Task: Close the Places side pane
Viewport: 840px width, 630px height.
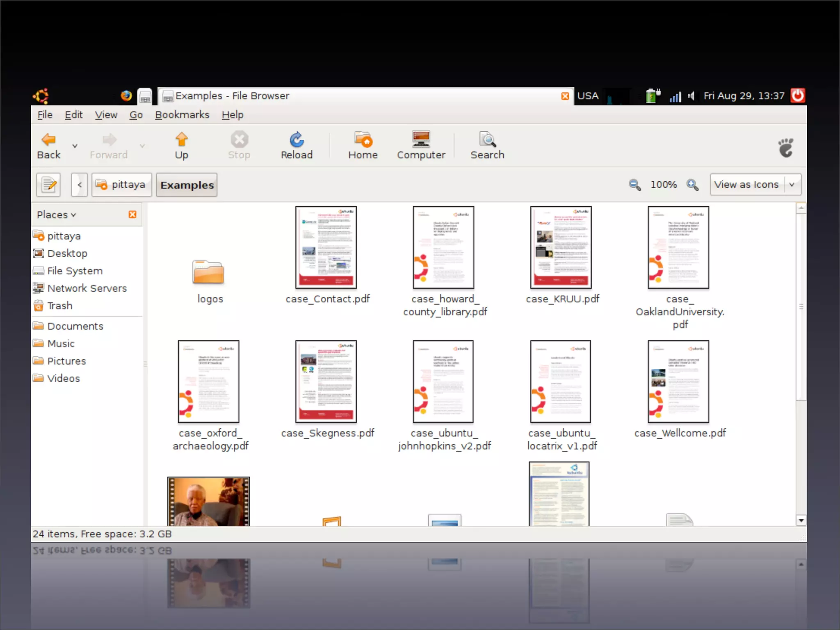Action: (x=132, y=215)
